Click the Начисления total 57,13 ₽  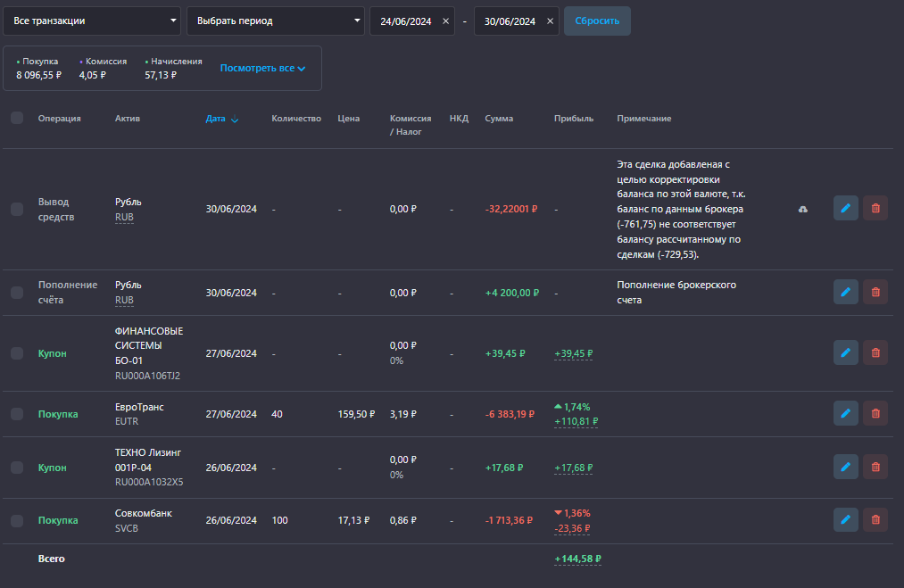[x=161, y=75]
